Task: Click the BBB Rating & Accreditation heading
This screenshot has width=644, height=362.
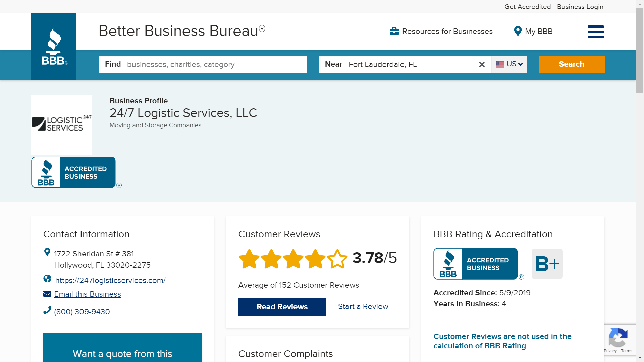Action: (x=493, y=234)
